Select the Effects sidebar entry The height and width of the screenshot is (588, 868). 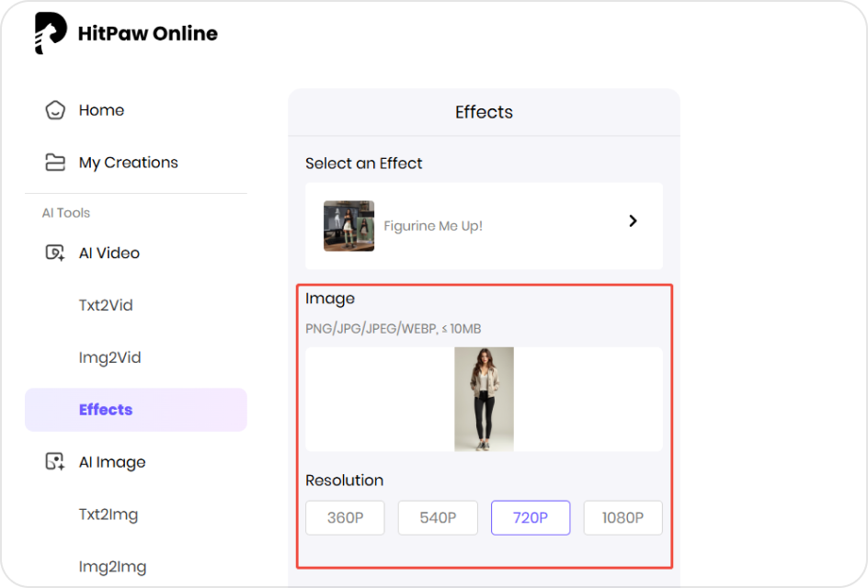[x=105, y=409]
